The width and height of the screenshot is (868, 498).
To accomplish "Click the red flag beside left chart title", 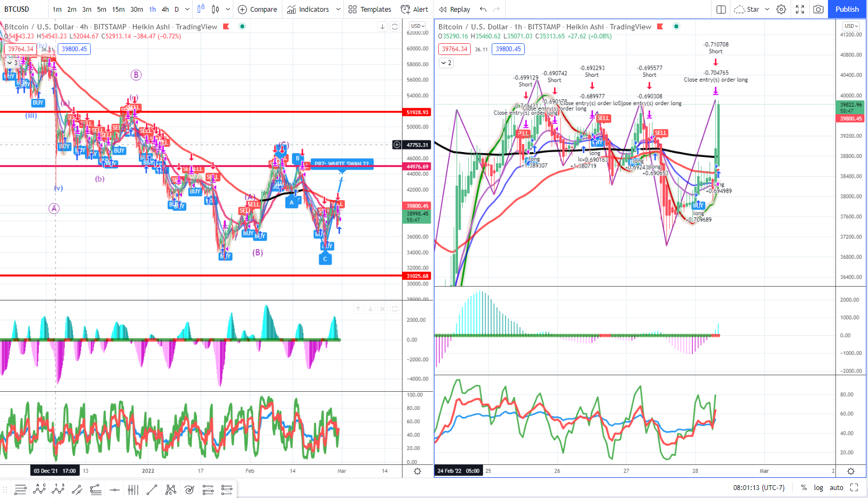I will (x=226, y=26).
